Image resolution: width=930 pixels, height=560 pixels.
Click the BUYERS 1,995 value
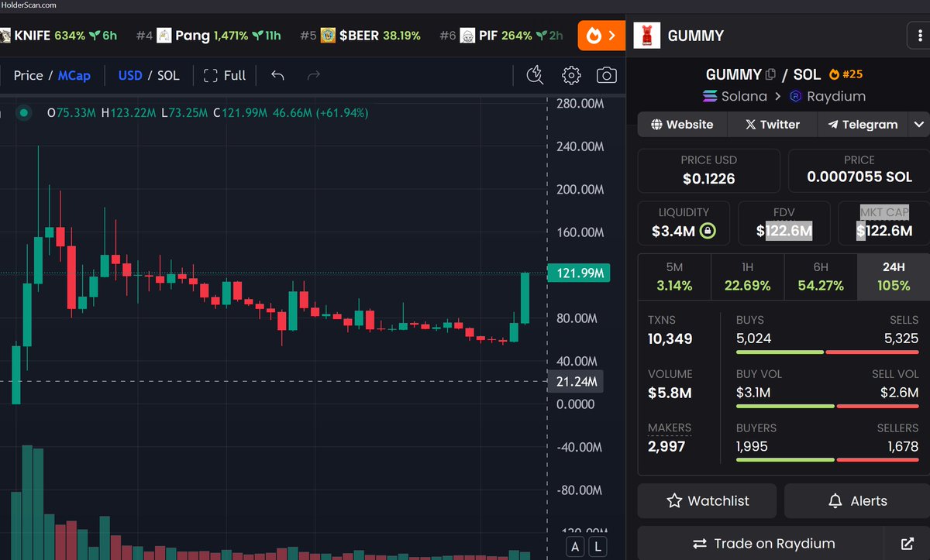click(x=753, y=447)
